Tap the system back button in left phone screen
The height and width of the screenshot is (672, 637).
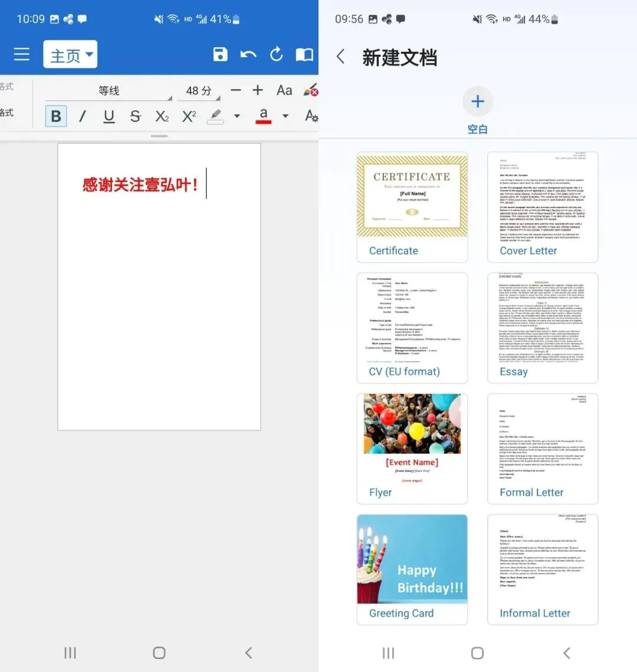pos(248,653)
